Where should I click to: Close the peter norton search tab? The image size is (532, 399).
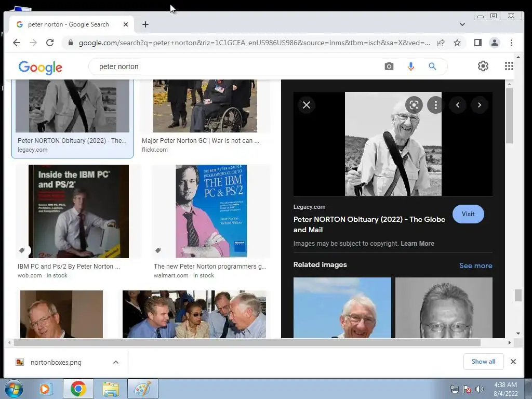126,24
